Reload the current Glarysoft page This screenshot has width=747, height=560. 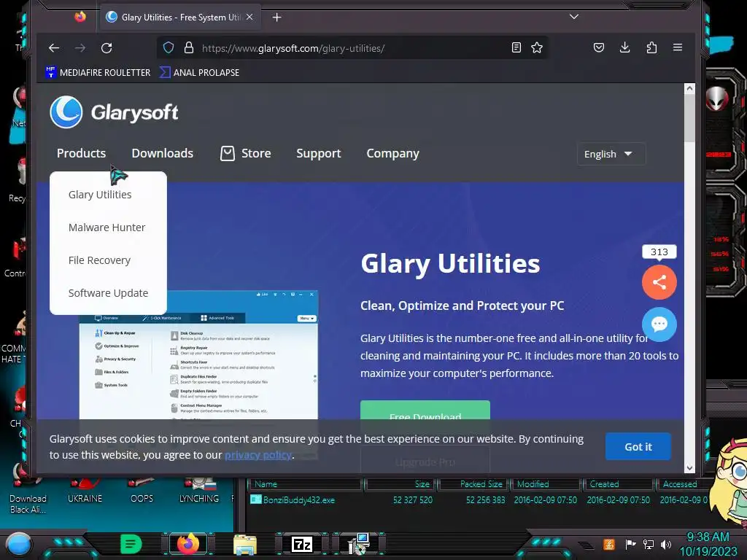107,48
